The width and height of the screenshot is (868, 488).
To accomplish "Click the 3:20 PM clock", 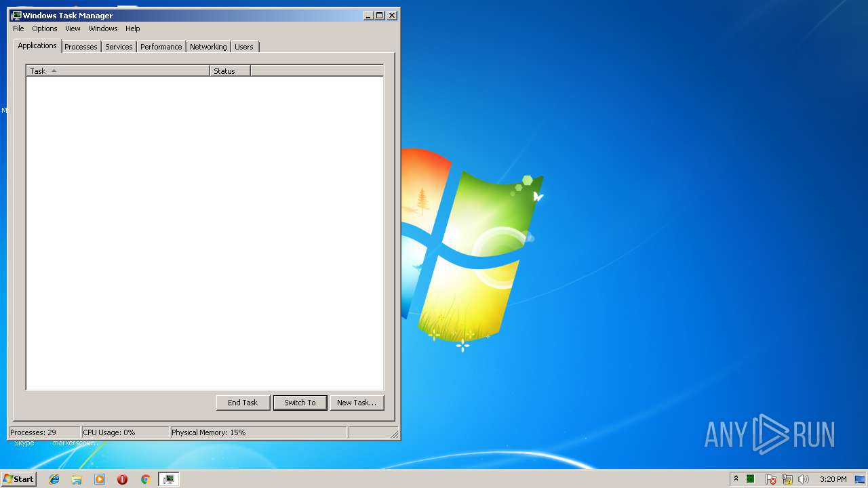I will [x=833, y=479].
